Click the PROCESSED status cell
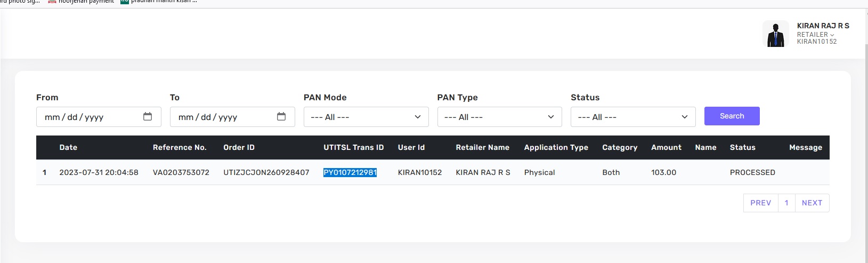Image resolution: width=868 pixels, height=263 pixels. point(752,172)
